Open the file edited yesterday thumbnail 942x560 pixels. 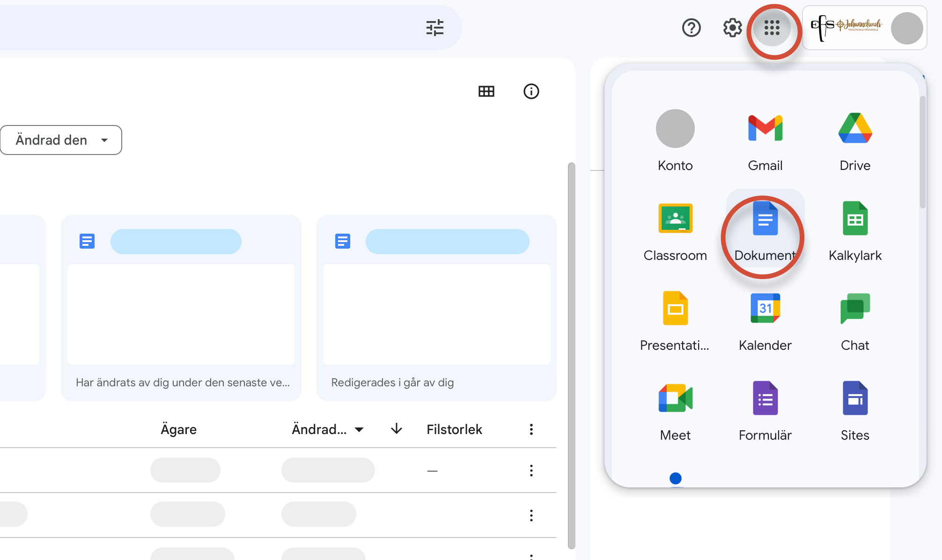coord(436,314)
